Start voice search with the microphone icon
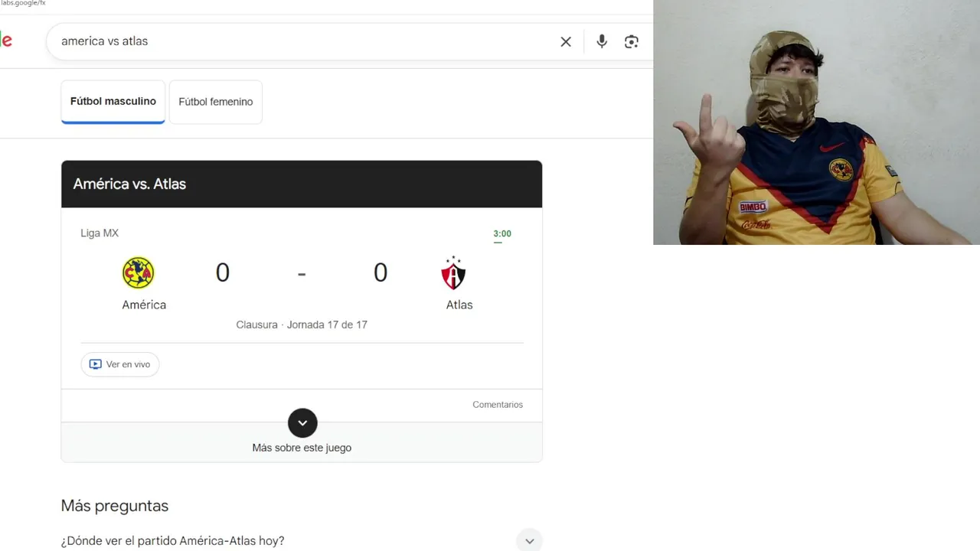The width and height of the screenshot is (980, 551). (602, 41)
